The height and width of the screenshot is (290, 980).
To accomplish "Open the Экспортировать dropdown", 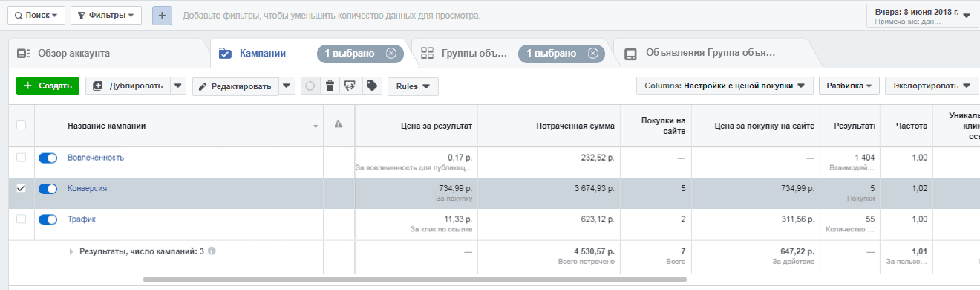I will pyautogui.click(x=931, y=86).
